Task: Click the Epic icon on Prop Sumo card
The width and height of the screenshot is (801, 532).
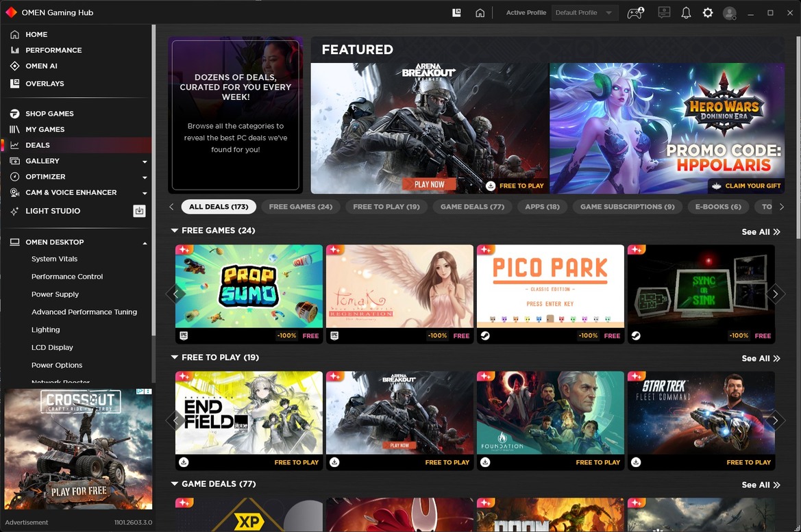Action: tap(184, 335)
